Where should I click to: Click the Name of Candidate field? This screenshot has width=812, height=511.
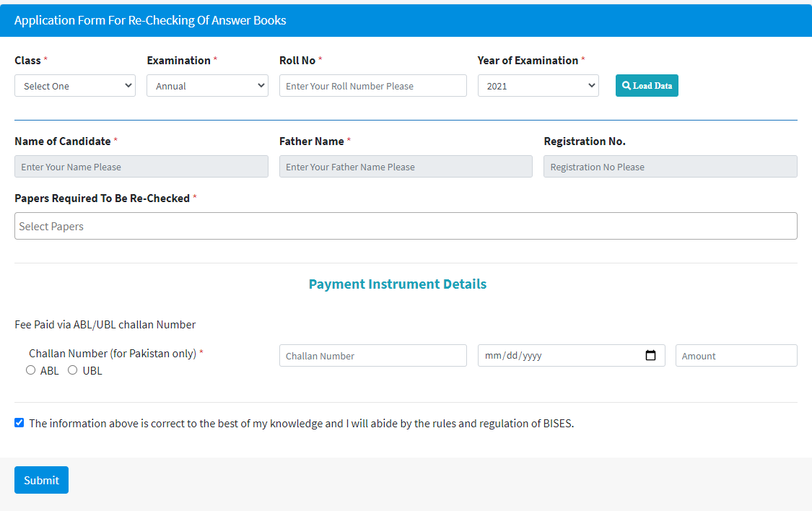pos(141,167)
